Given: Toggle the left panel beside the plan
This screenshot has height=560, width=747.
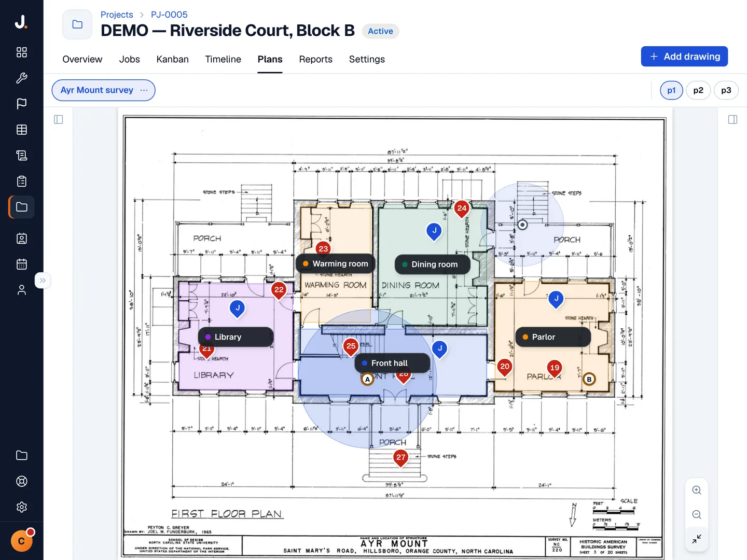Looking at the screenshot, I should click(x=59, y=120).
